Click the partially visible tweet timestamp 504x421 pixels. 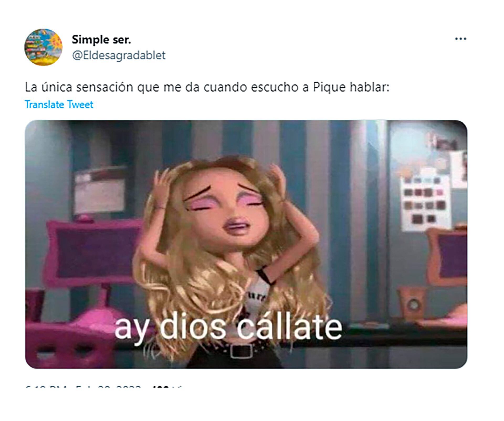(84, 387)
